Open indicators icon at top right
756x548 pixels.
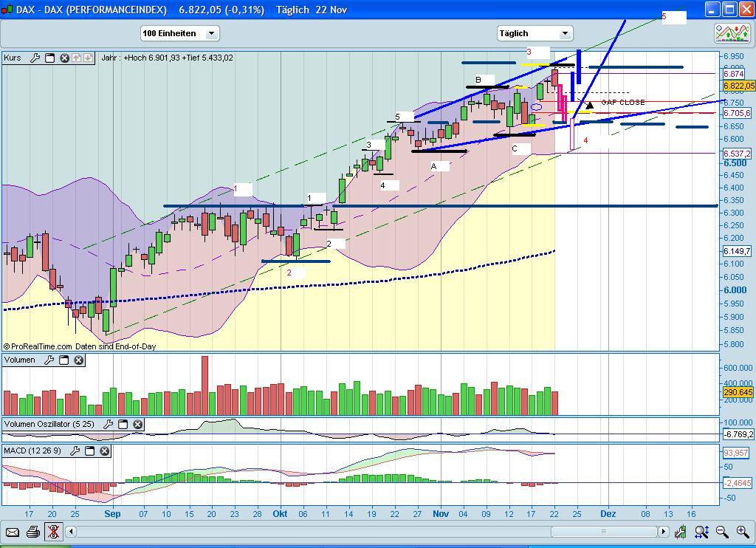point(733,33)
